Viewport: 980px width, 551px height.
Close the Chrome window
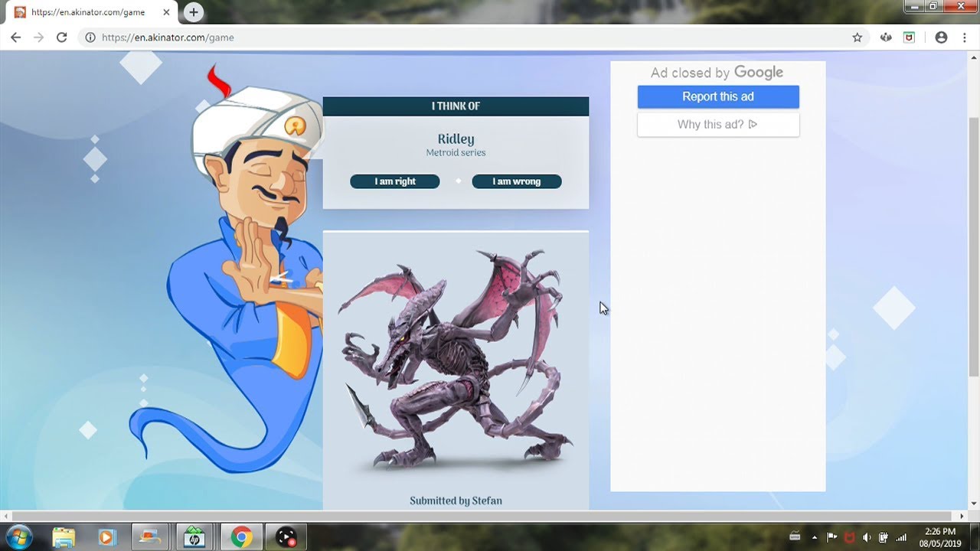coord(959,6)
